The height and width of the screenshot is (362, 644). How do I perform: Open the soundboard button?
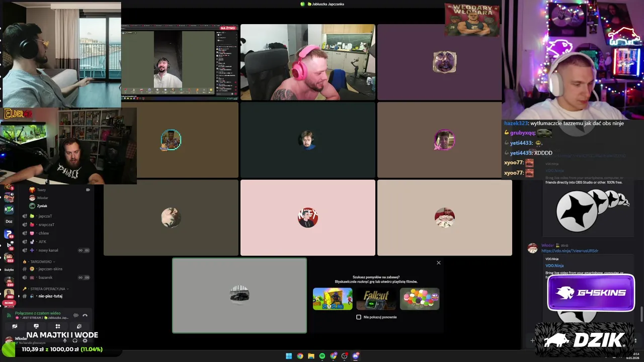point(79,326)
